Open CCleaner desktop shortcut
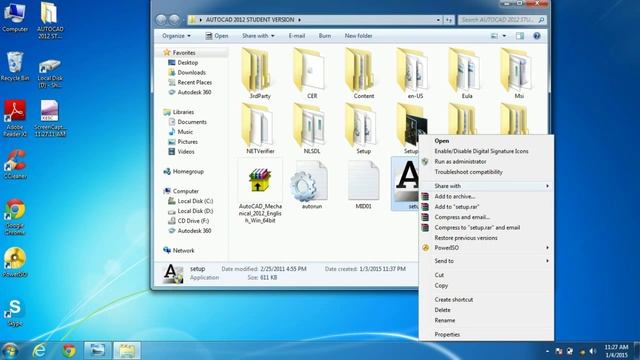The height and width of the screenshot is (360, 640). click(15, 164)
